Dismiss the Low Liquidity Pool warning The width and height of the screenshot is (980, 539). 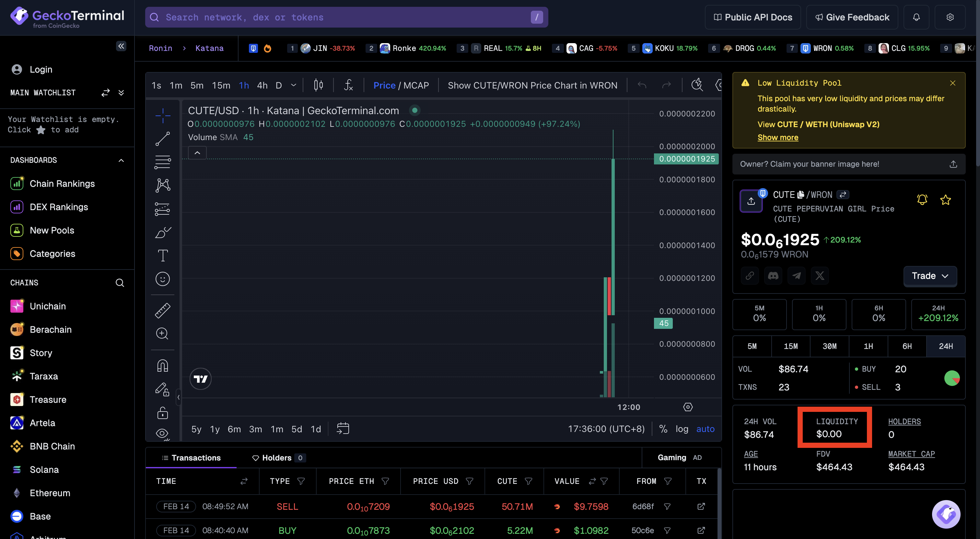(952, 83)
